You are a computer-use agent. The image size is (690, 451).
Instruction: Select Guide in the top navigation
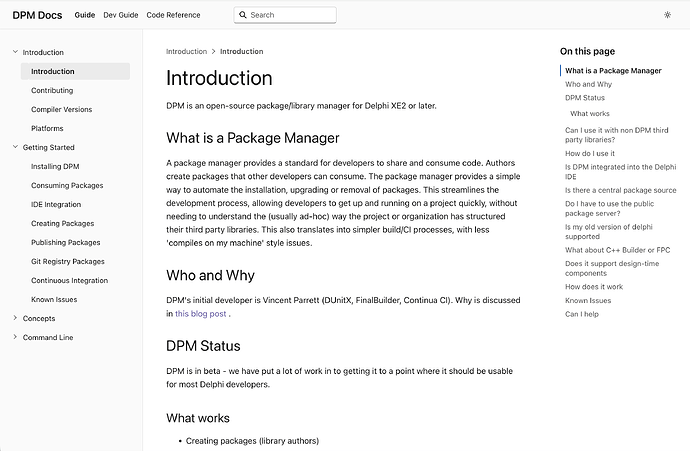click(x=84, y=15)
